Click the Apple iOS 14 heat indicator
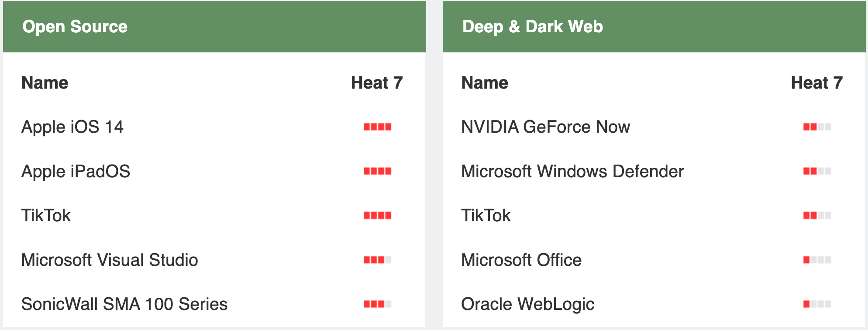 (x=377, y=127)
